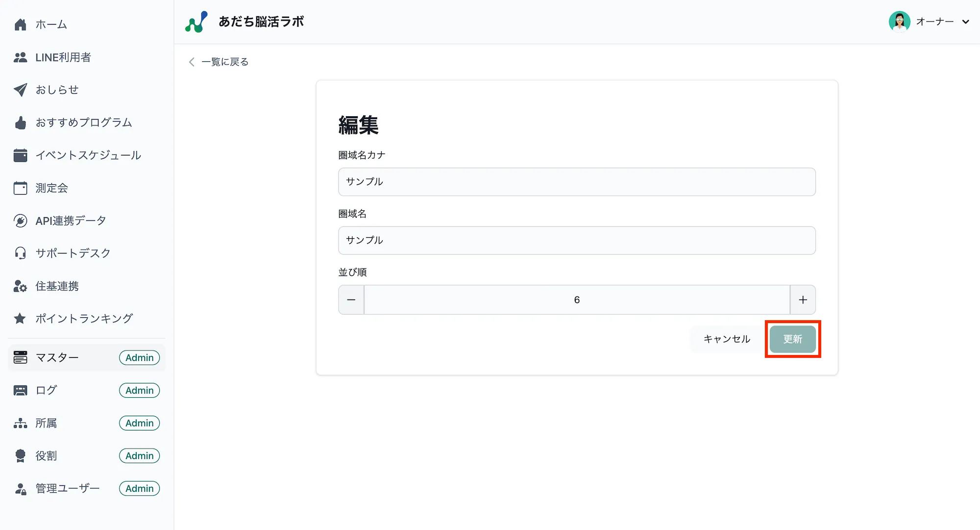This screenshot has height=530, width=980.
Task: Click the 更新 update button
Action: point(792,339)
